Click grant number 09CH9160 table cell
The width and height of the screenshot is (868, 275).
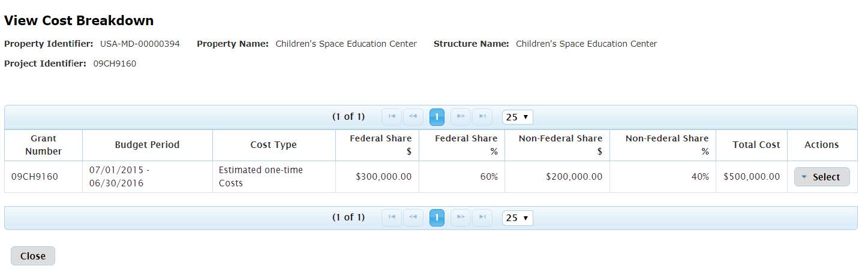click(35, 177)
